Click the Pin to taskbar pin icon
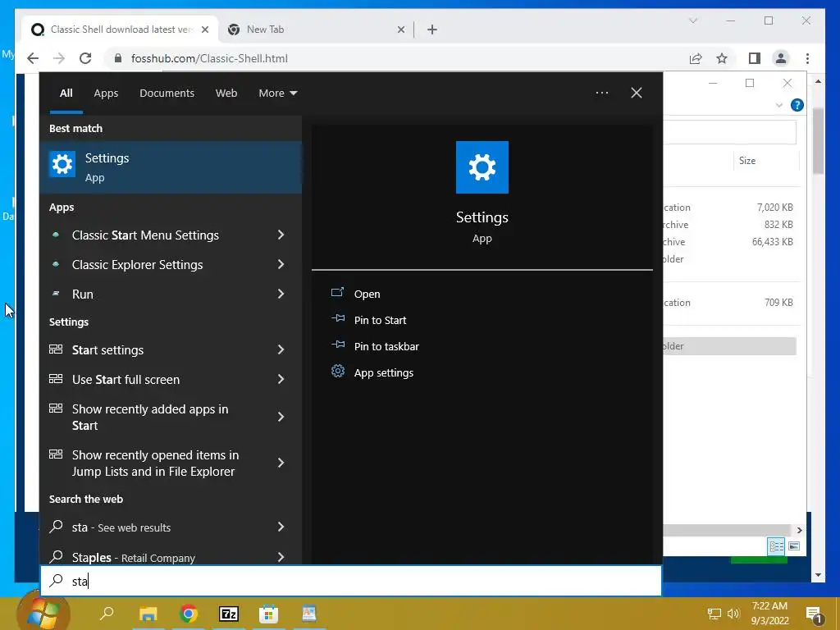 [337, 345]
